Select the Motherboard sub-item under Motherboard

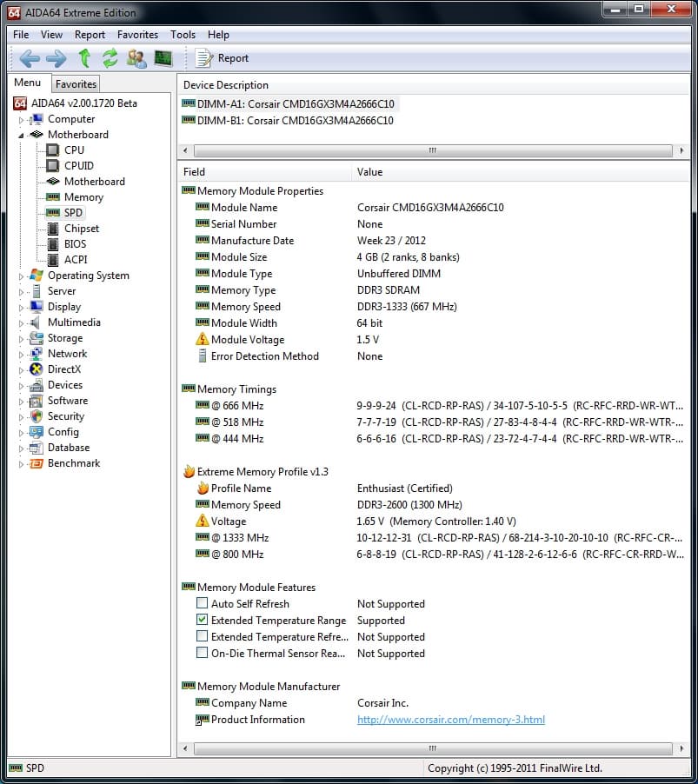(x=95, y=182)
